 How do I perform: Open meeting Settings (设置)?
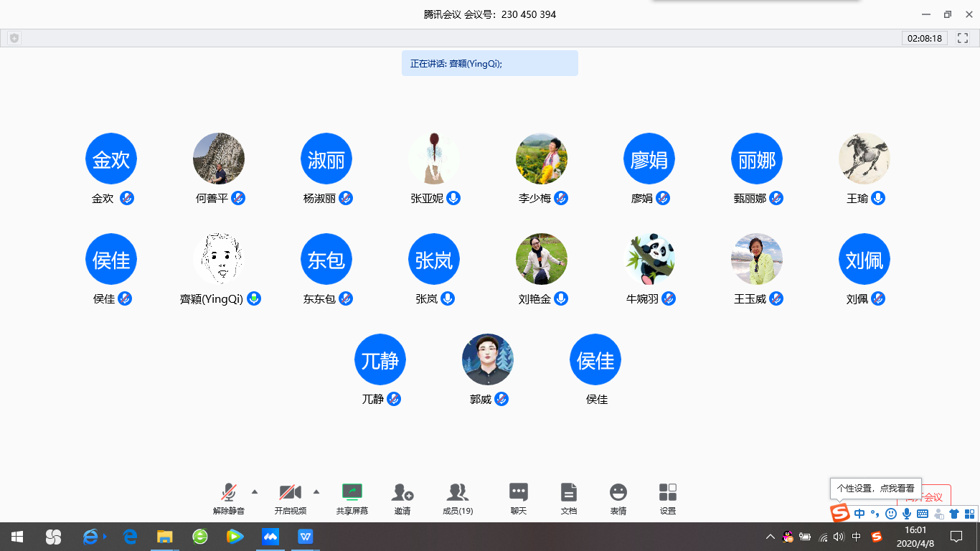click(667, 493)
